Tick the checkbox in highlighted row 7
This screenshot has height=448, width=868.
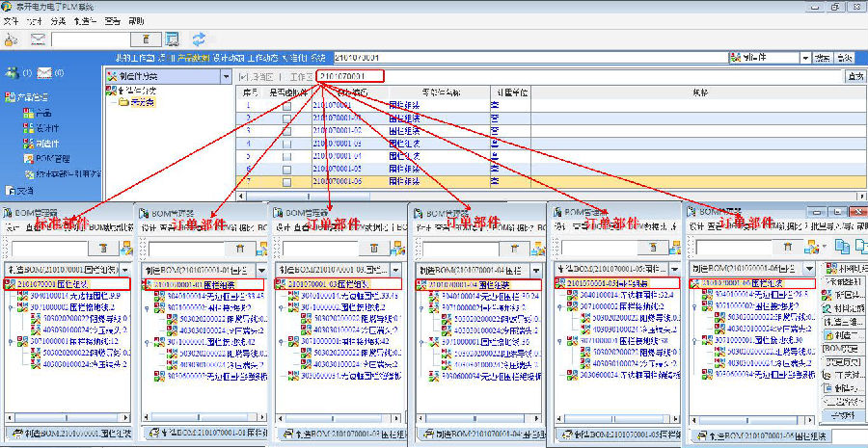pyautogui.click(x=286, y=180)
